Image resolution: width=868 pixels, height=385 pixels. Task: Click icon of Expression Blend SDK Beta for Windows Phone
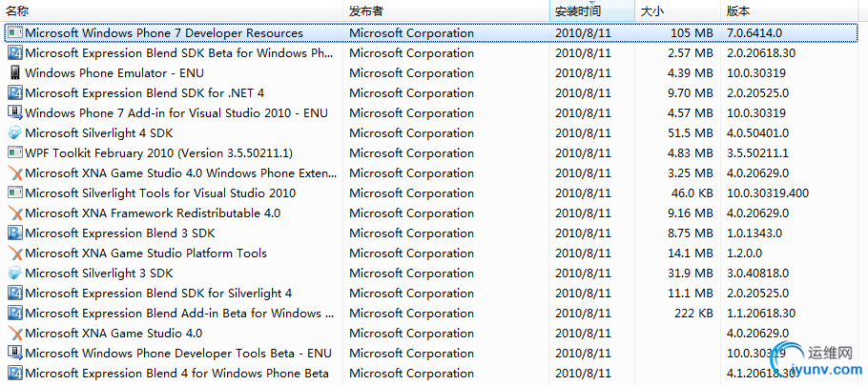coord(15,53)
